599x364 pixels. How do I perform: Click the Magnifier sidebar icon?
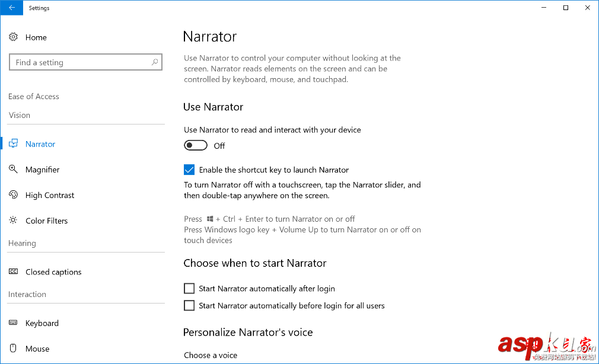[x=13, y=170]
